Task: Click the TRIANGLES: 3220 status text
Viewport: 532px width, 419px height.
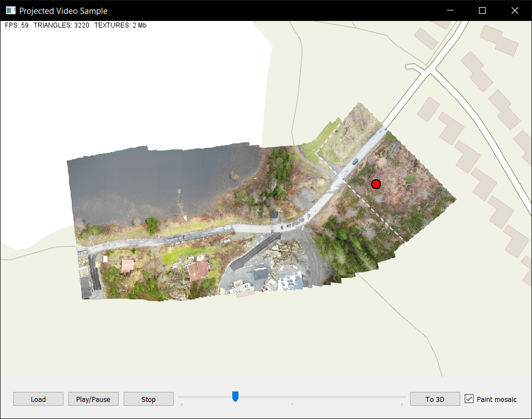Action: (x=61, y=25)
